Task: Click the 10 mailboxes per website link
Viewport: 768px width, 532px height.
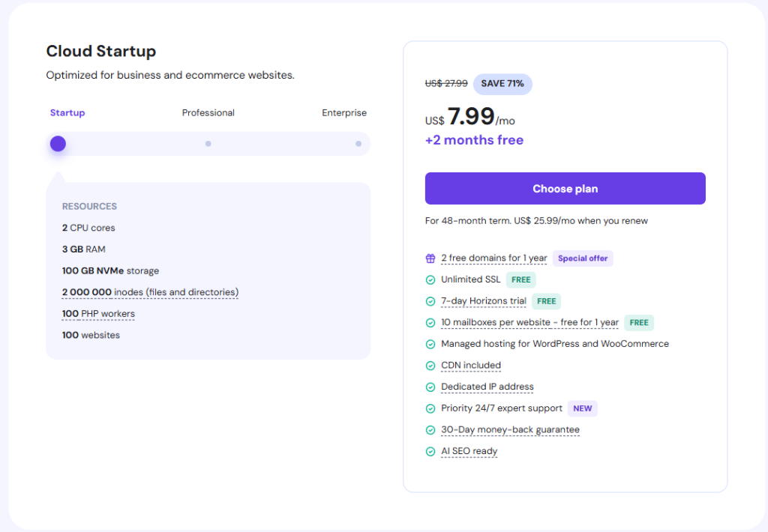Action: coord(529,322)
